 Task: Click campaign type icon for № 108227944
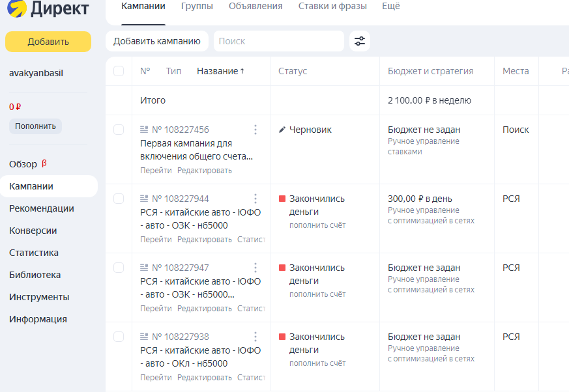click(x=144, y=199)
